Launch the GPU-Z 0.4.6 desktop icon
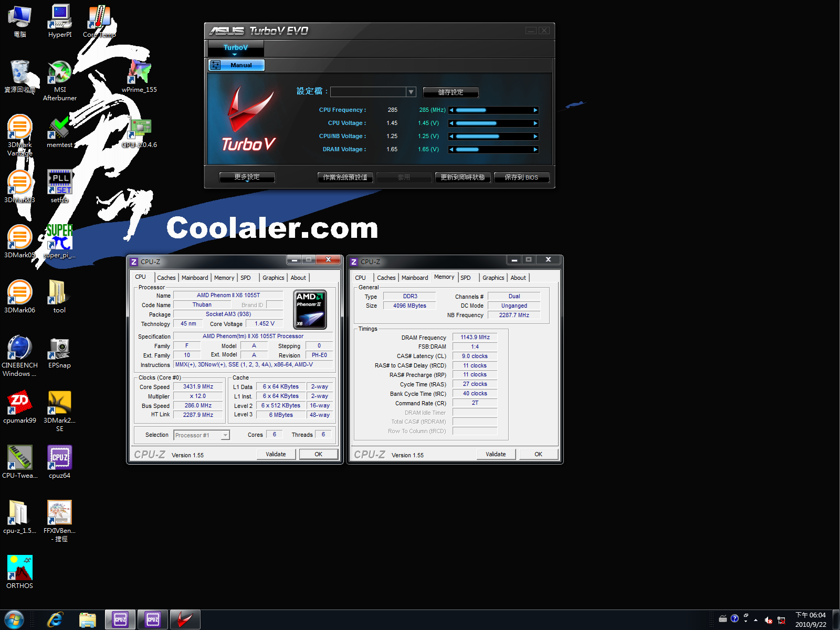 [139, 131]
